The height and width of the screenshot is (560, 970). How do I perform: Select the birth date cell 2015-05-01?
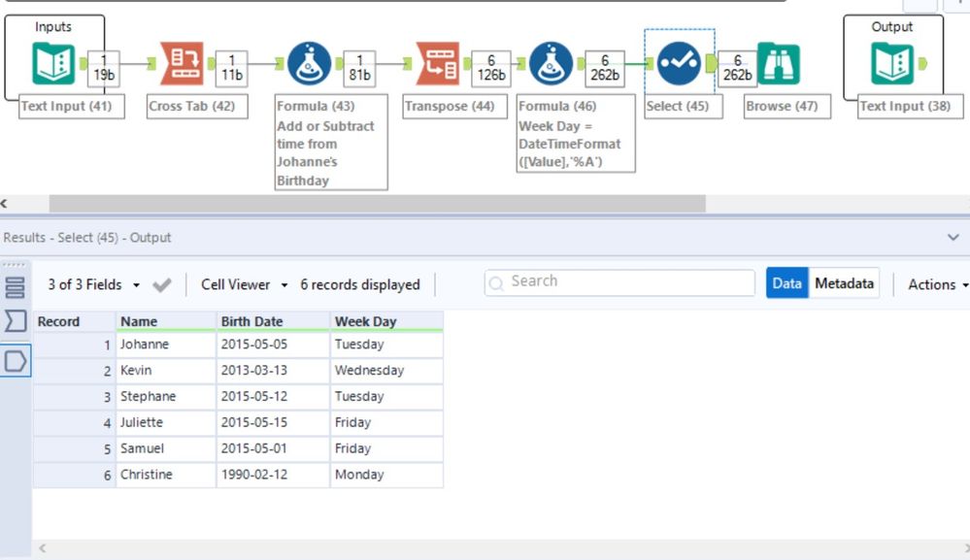tap(273, 448)
